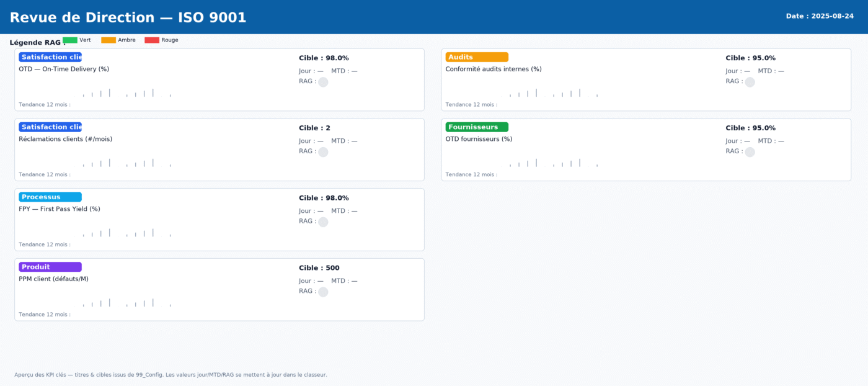868x386 pixels.
Task: Select the FPY First Pass Yield RAG circle
Action: coord(323,222)
